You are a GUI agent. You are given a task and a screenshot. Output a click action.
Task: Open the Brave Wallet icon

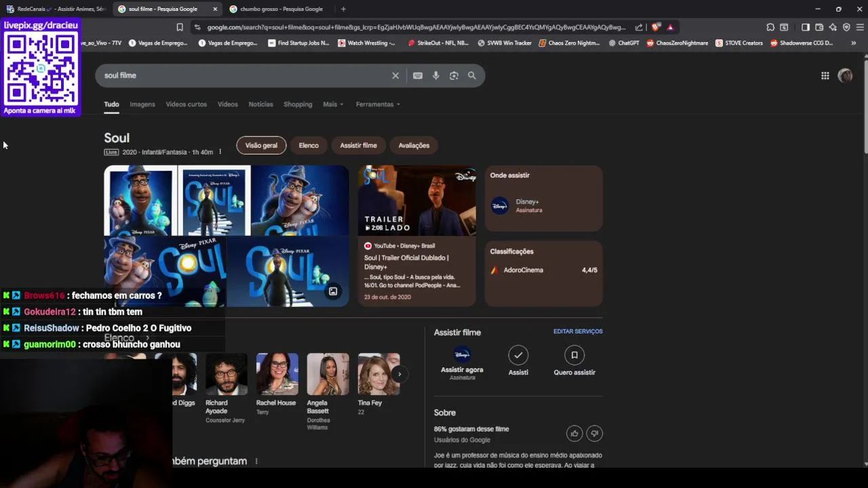pyautogui.click(x=819, y=27)
